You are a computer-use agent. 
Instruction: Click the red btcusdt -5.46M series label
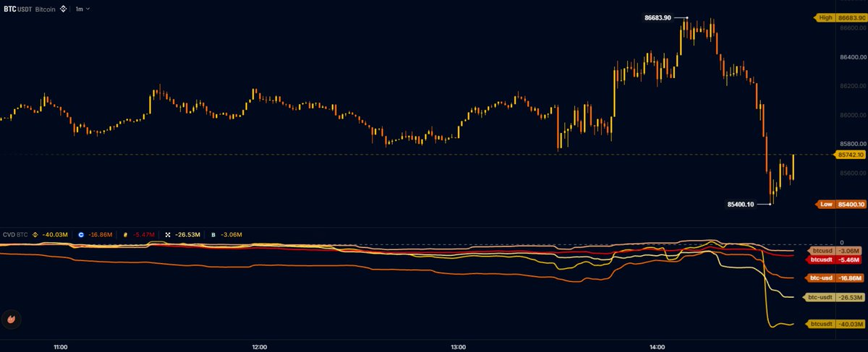835,259
